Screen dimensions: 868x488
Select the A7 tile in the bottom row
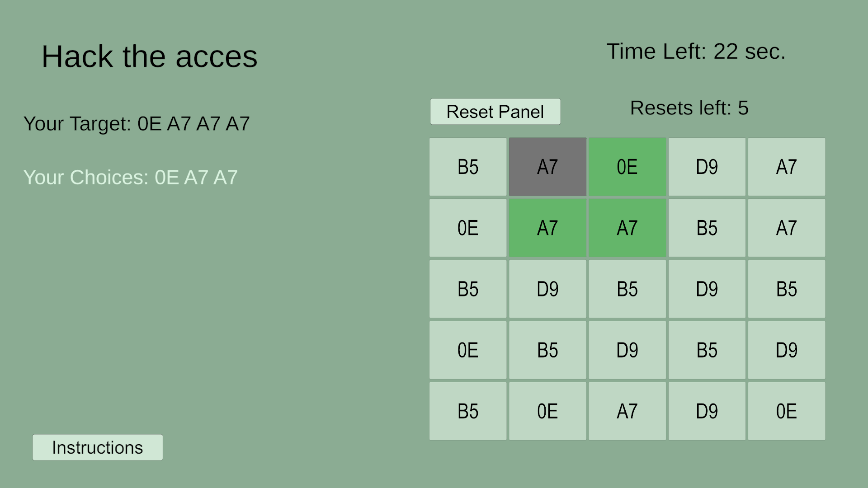click(627, 411)
